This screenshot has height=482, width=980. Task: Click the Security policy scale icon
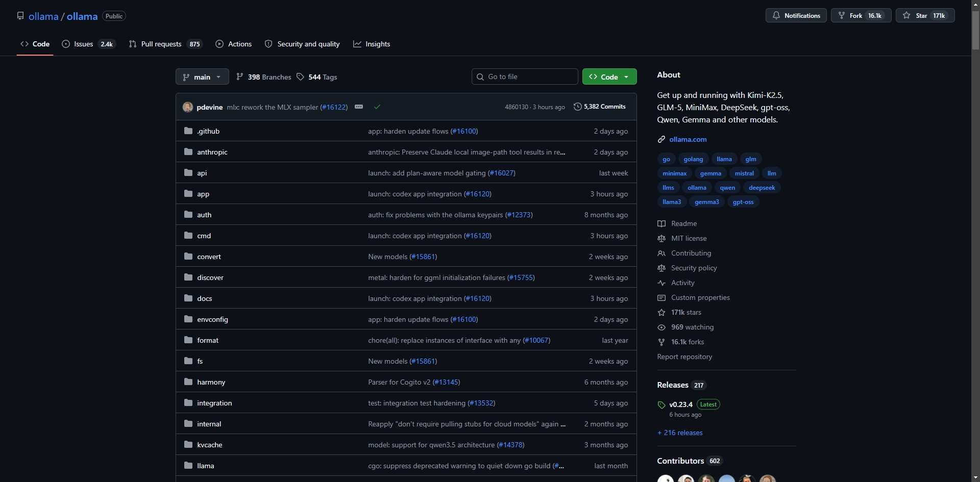tap(661, 268)
